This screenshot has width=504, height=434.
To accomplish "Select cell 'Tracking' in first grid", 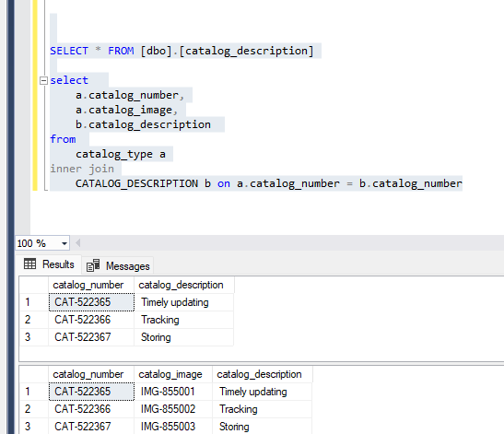I will [184, 320].
